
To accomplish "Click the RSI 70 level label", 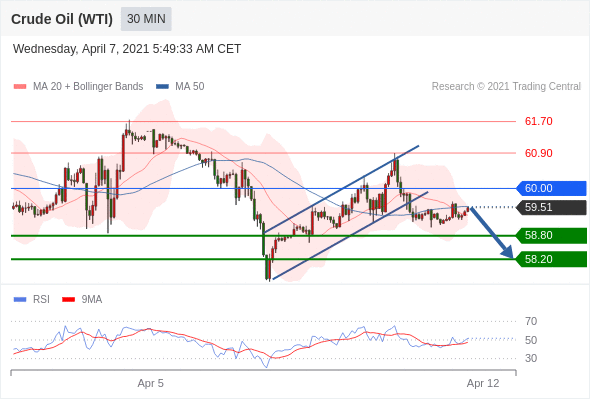I will pyautogui.click(x=531, y=321).
